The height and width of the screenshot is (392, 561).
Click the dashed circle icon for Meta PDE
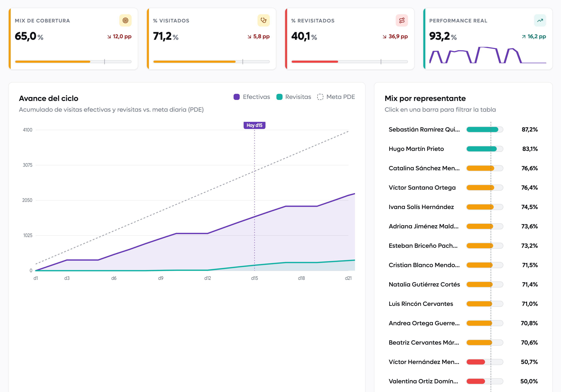(320, 97)
